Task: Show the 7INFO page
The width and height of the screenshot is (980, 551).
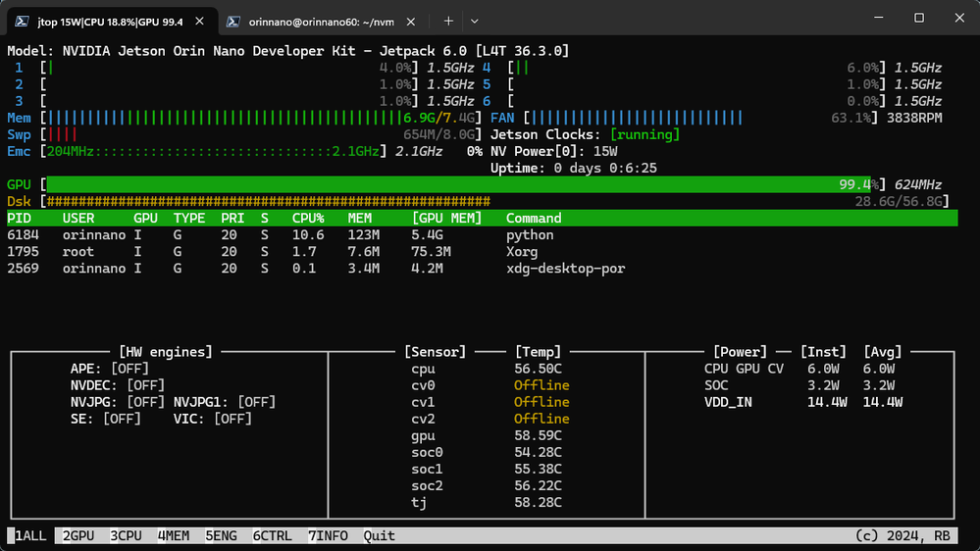Action: pyautogui.click(x=328, y=536)
